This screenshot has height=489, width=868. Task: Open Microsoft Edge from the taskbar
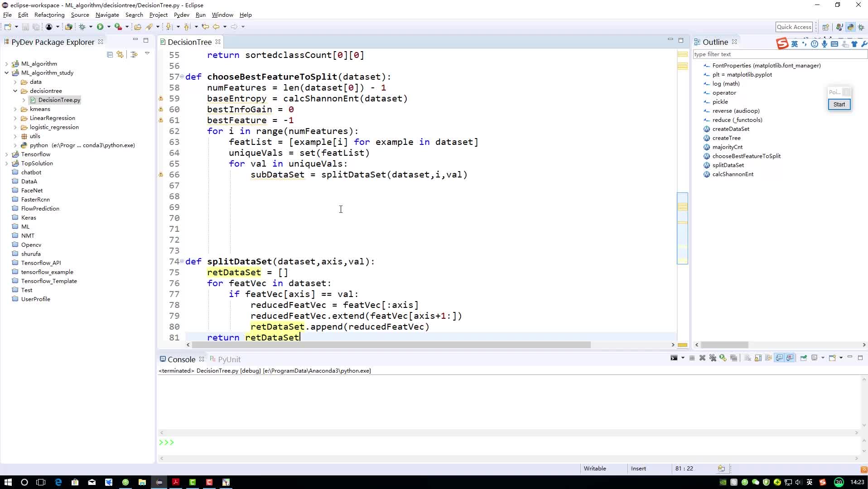58,482
